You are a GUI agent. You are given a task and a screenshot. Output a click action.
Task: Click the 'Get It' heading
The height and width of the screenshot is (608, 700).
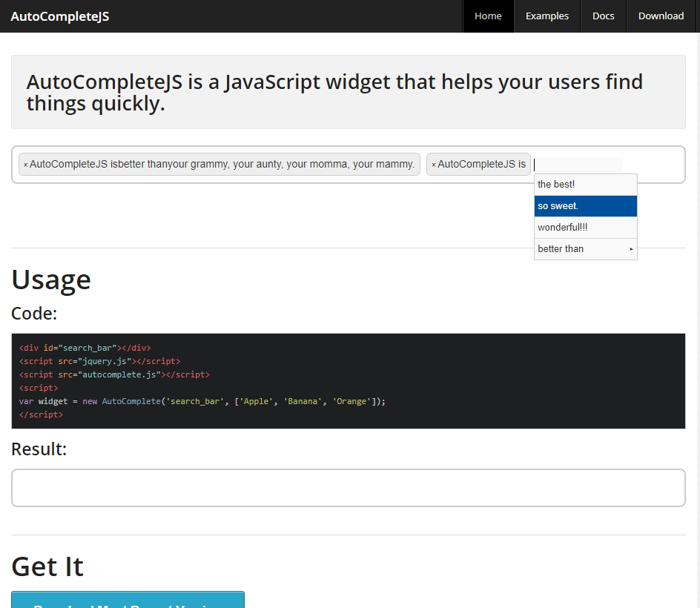[47, 567]
